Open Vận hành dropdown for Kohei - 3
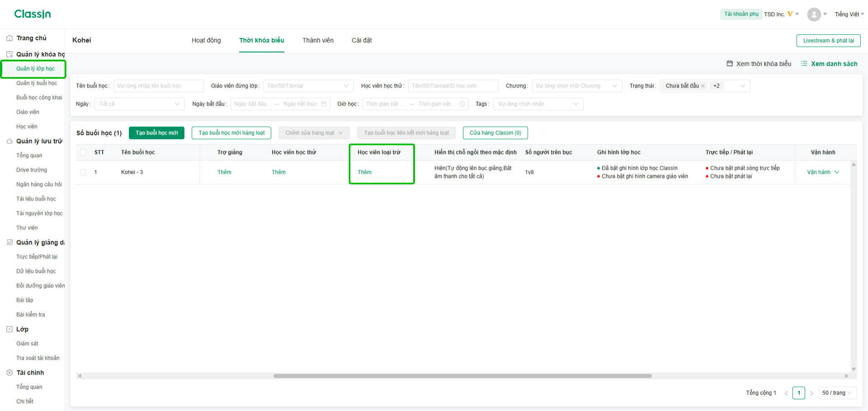The image size is (868, 411). (x=823, y=172)
